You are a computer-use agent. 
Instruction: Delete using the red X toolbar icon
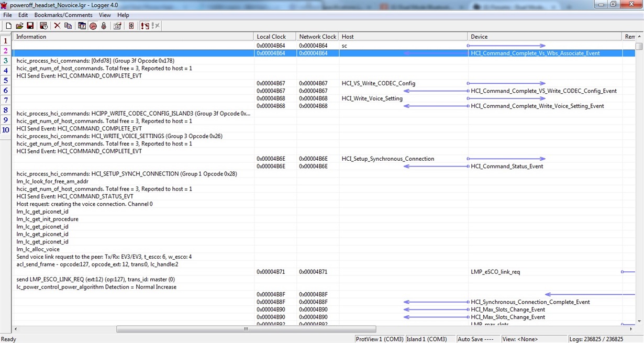57,26
